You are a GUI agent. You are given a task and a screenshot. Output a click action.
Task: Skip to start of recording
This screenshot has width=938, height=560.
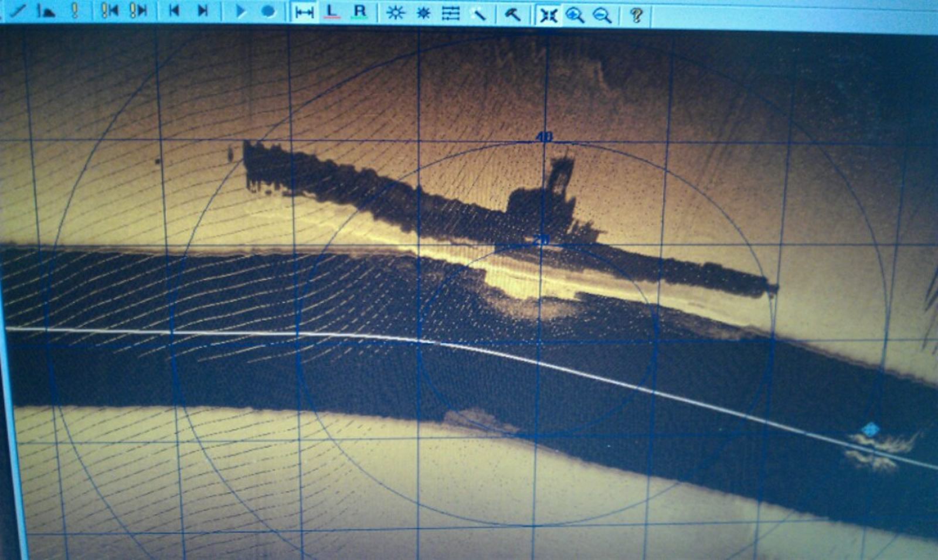coord(174,11)
